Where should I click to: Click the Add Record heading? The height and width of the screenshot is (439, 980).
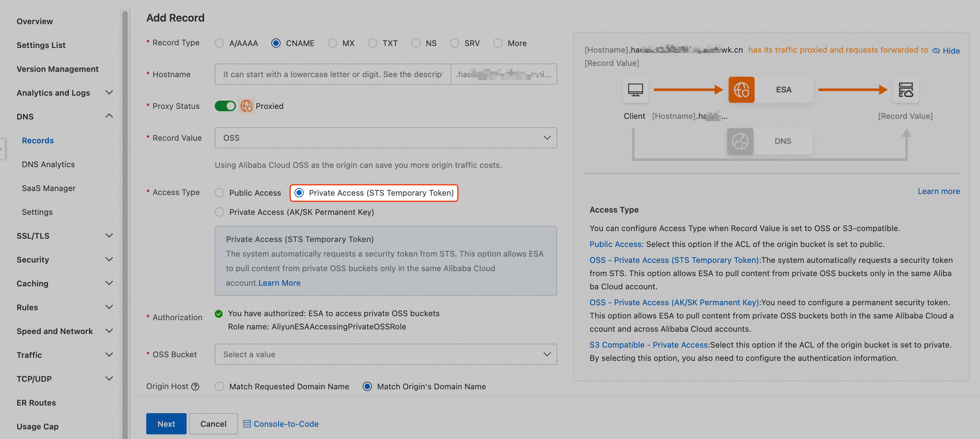[175, 18]
